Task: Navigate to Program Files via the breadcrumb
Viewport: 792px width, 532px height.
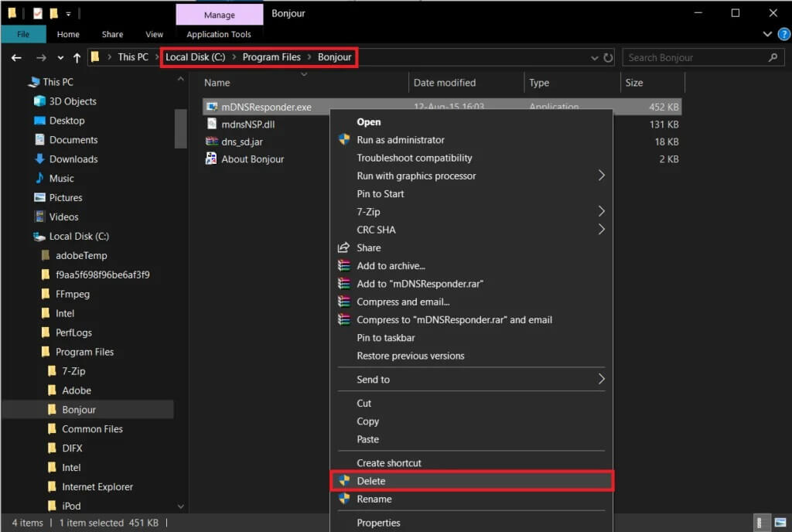Action: tap(271, 56)
